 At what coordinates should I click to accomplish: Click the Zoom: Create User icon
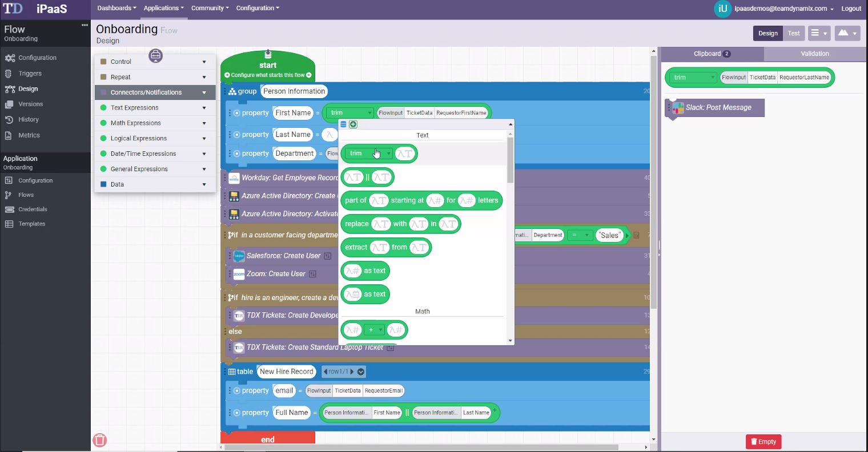pyautogui.click(x=239, y=274)
